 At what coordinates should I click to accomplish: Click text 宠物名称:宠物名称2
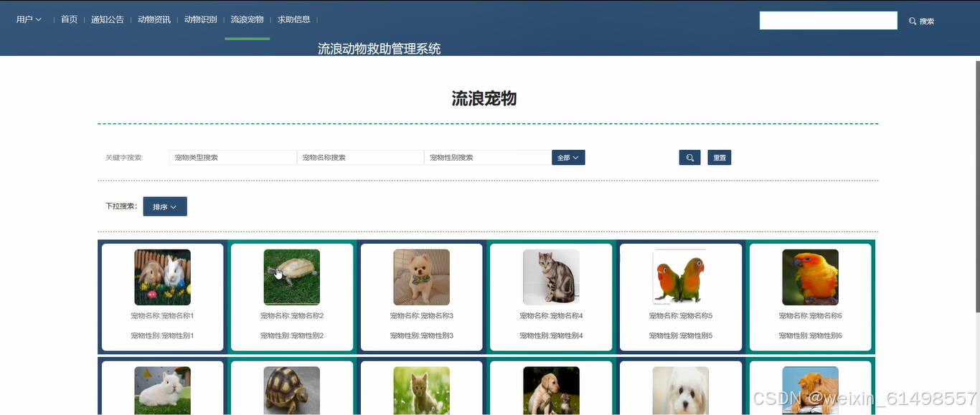(292, 316)
